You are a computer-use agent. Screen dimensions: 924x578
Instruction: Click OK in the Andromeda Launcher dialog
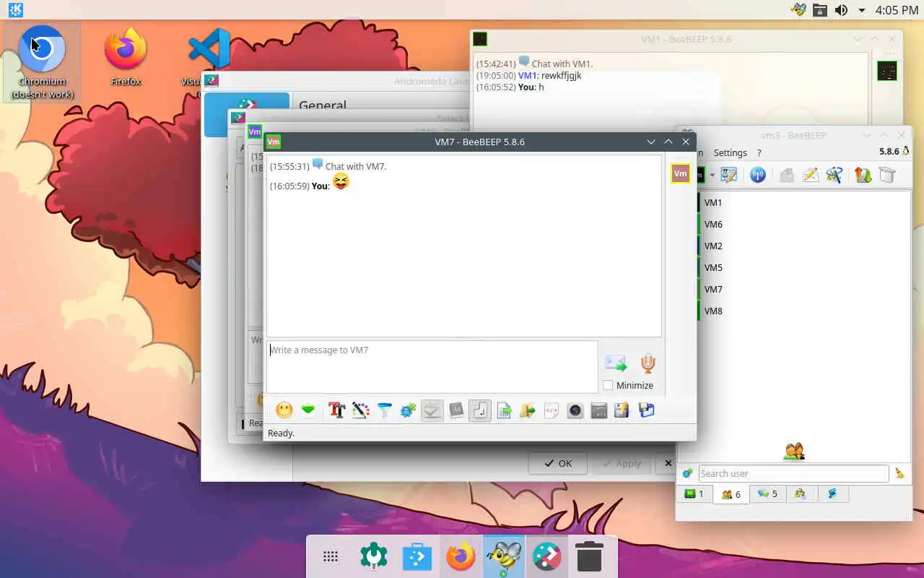tap(557, 463)
